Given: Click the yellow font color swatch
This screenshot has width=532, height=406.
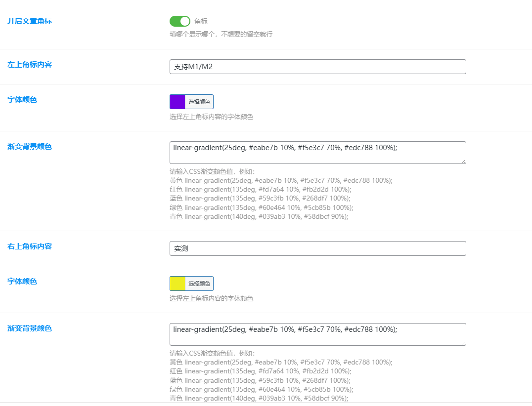Looking at the screenshot, I should point(177,284).
